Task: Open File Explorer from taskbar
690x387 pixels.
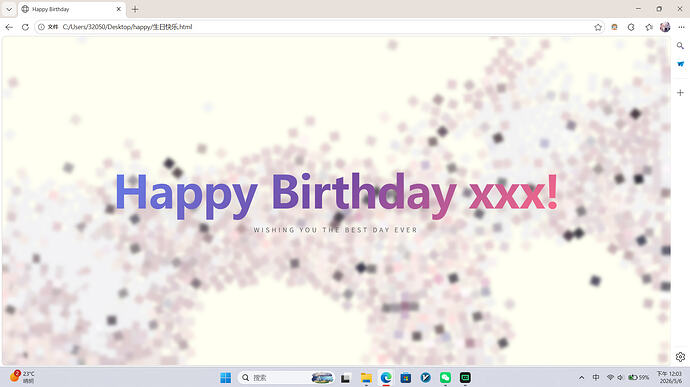Action: click(x=366, y=378)
